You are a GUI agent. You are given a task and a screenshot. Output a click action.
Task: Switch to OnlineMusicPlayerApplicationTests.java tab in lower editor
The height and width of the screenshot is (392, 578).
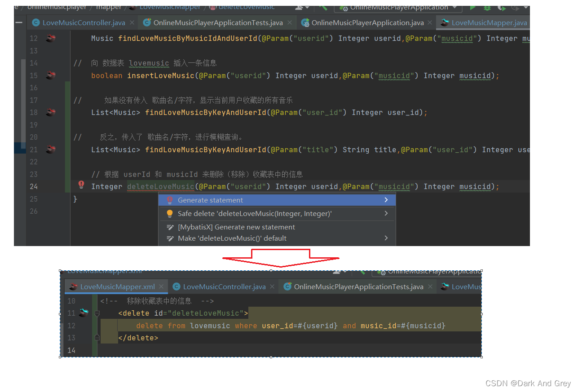[x=358, y=286]
